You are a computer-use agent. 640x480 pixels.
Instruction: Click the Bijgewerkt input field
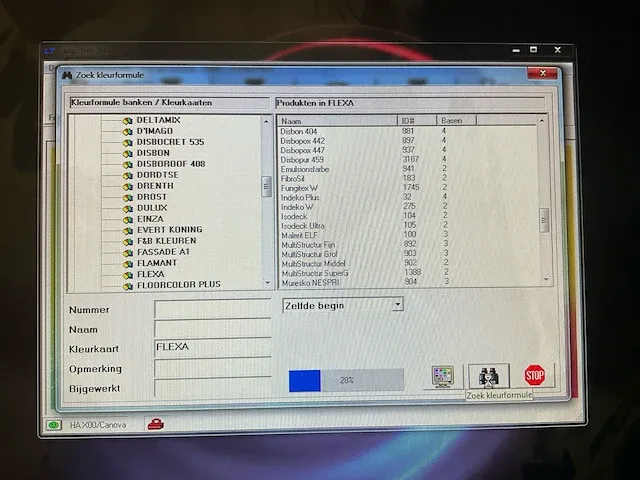(213, 387)
